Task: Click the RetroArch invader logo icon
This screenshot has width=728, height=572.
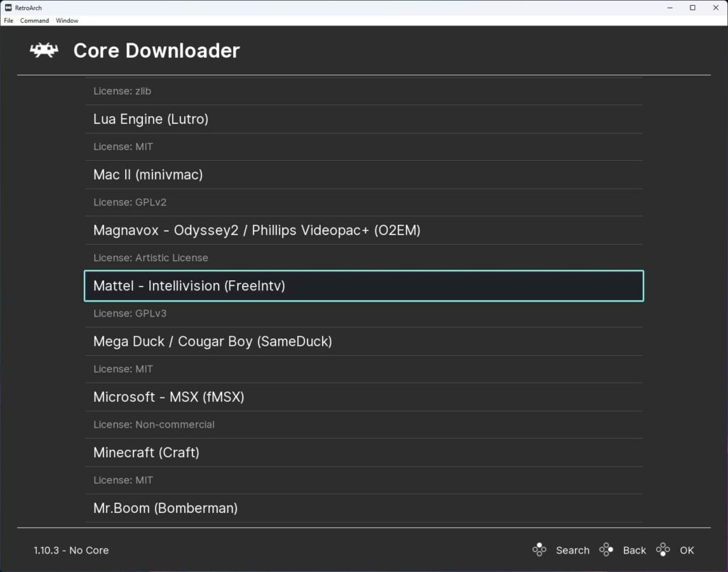Action: click(44, 51)
